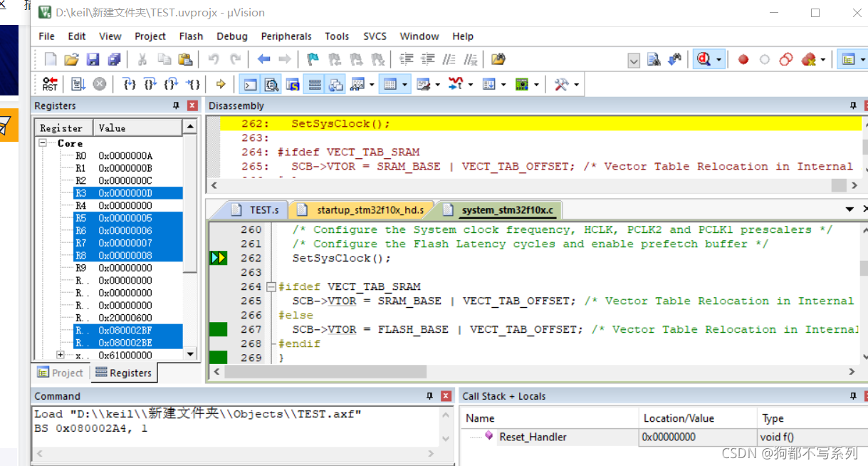868x466 pixels.
Task: Toggle the Disassembly window button
Action: [271, 84]
